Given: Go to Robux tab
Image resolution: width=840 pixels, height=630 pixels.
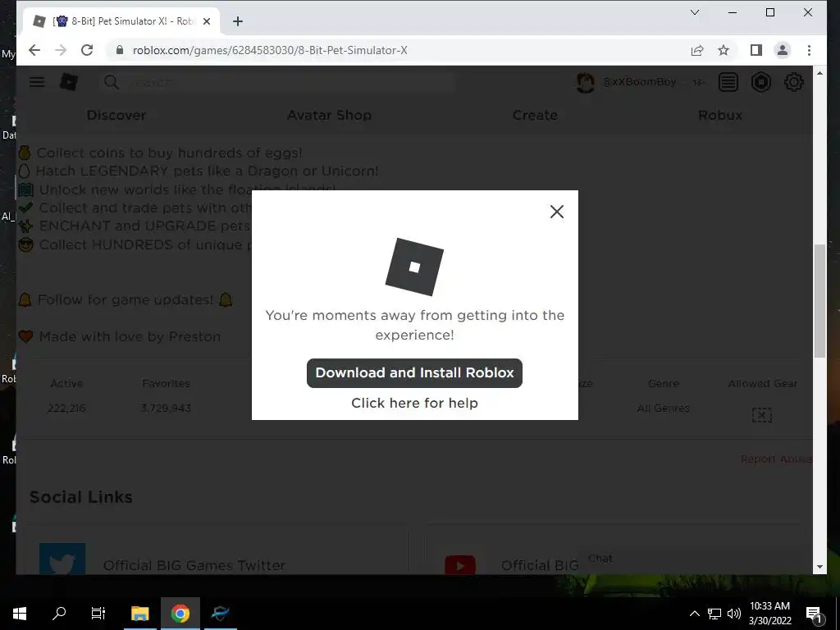Looking at the screenshot, I should click(720, 115).
